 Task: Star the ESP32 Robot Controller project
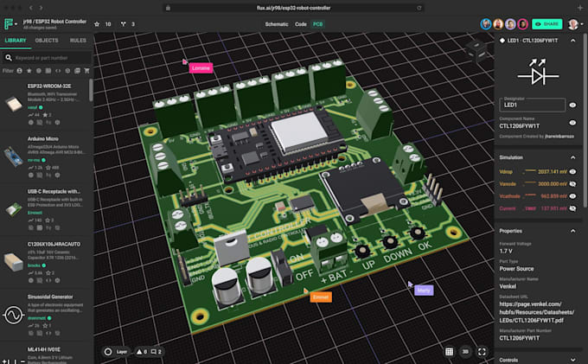(x=97, y=24)
